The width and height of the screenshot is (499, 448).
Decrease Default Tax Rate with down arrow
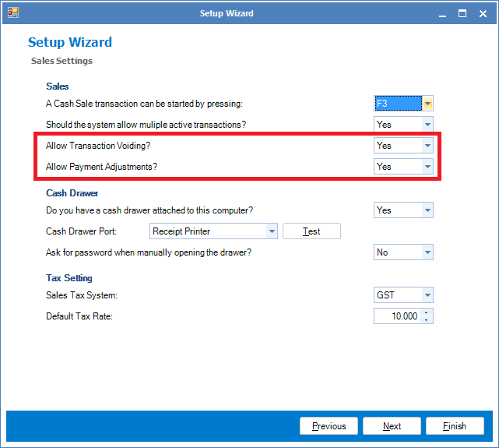[x=427, y=320]
